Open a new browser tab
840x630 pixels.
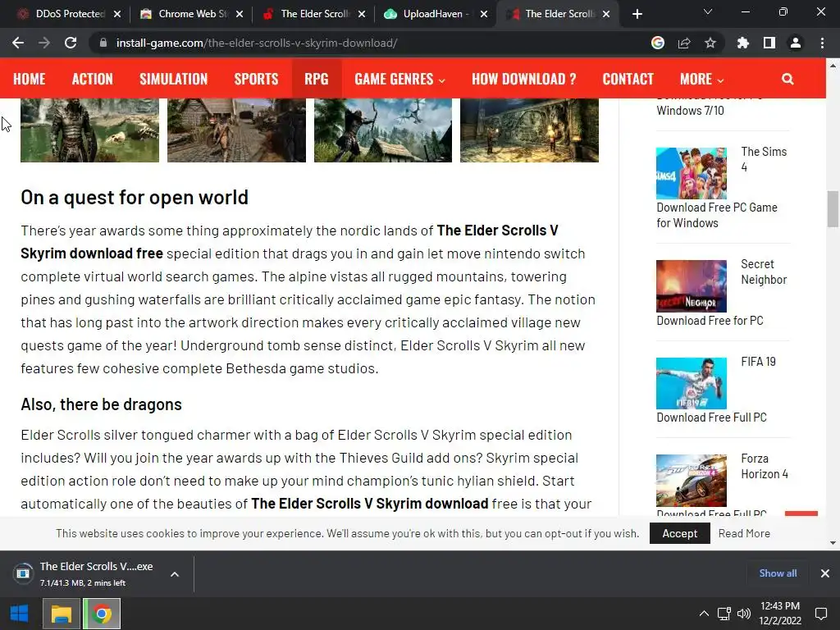pos(637,14)
